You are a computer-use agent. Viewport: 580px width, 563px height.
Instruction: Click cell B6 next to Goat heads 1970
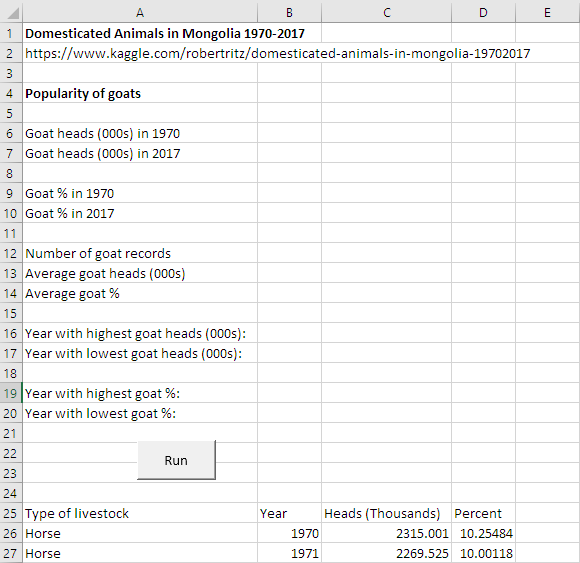pos(289,134)
